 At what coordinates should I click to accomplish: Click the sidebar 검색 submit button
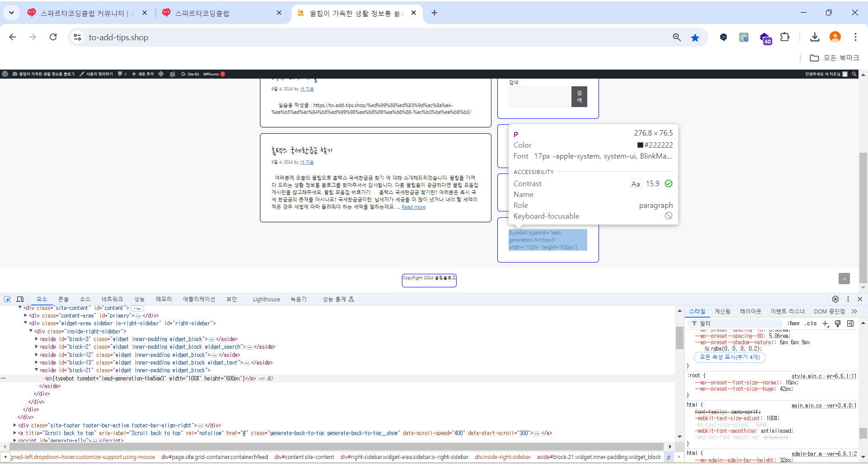(x=579, y=97)
